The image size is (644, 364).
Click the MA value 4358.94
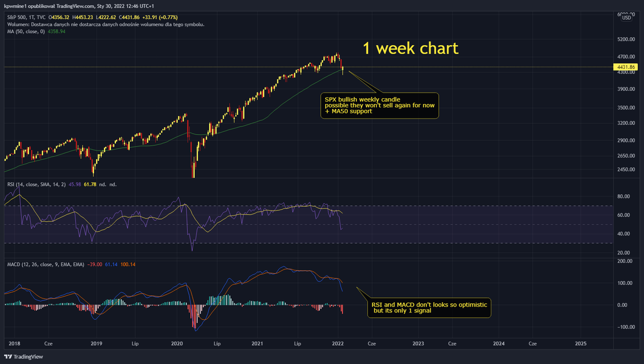coord(56,32)
